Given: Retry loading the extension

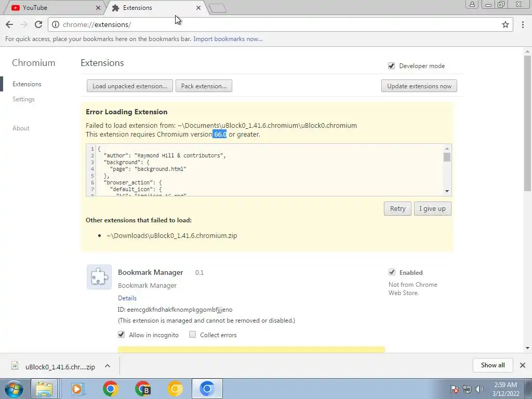Looking at the screenshot, I should coord(397,209).
